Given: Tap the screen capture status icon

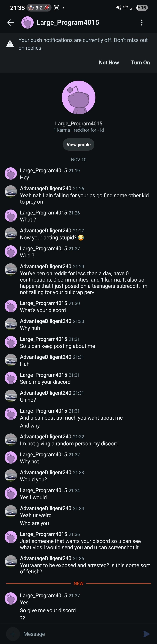Looking at the screenshot, I should point(57,8).
